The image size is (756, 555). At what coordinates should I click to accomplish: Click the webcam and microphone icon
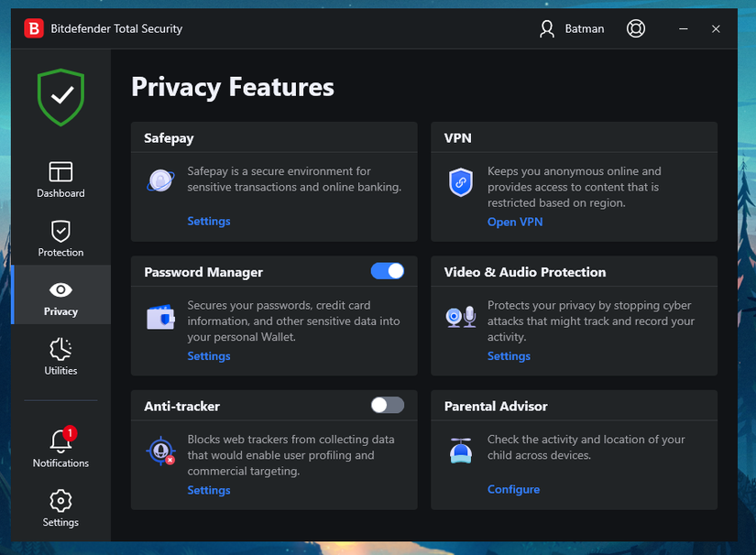461,317
